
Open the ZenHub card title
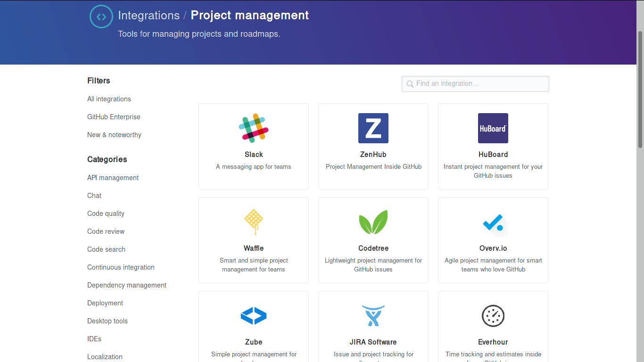click(373, 155)
